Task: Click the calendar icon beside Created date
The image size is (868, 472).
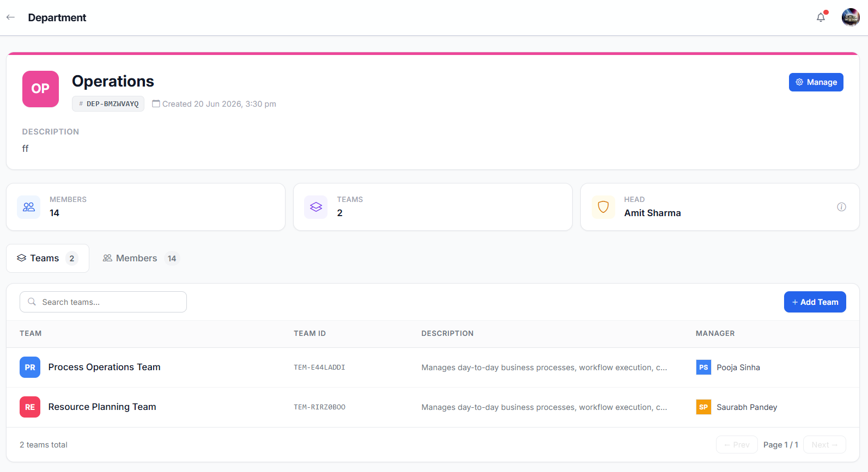Action: point(156,103)
